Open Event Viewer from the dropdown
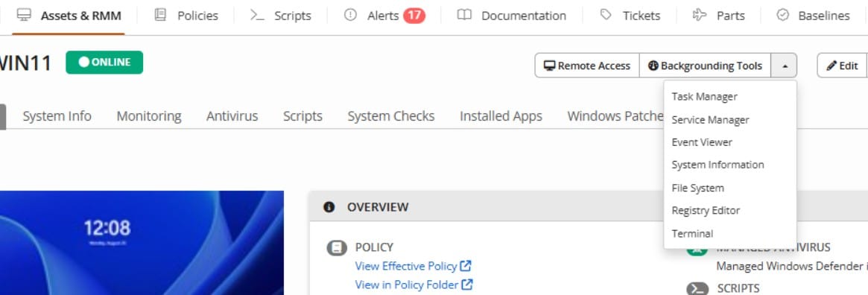Screen dimensions: 868x295 pyautogui.click(x=701, y=142)
